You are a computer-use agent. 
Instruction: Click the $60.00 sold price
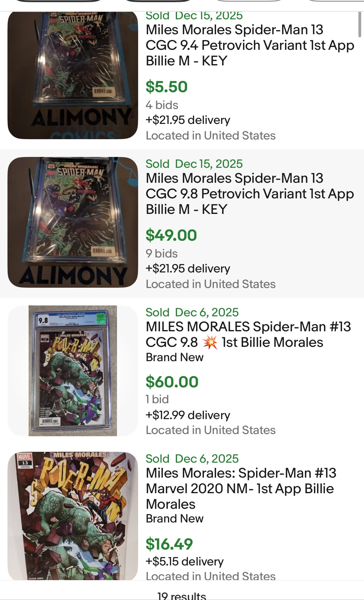pyautogui.click(x=172, y=382)
